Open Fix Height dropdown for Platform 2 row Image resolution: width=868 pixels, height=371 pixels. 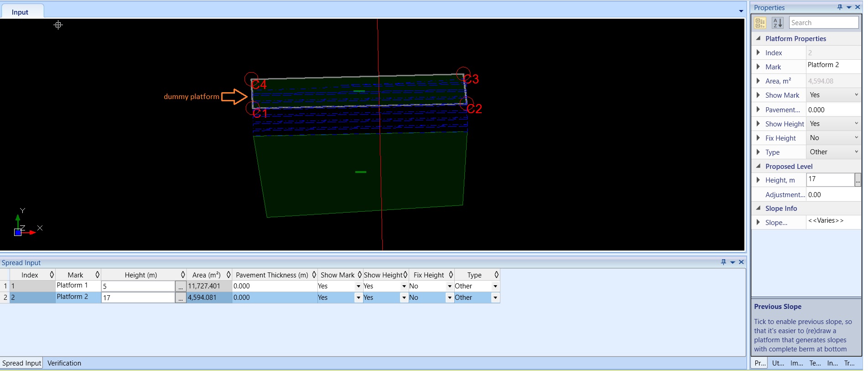(449, 298)
